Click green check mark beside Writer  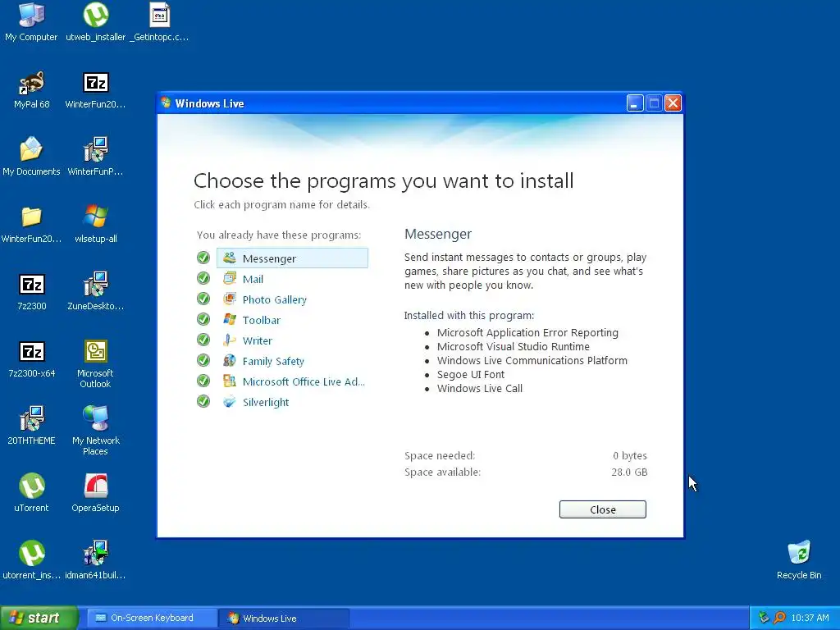(203, 340)
